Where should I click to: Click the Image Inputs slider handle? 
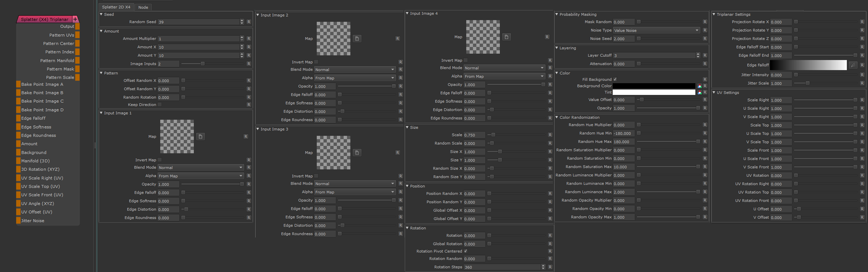tap(203, 64)
